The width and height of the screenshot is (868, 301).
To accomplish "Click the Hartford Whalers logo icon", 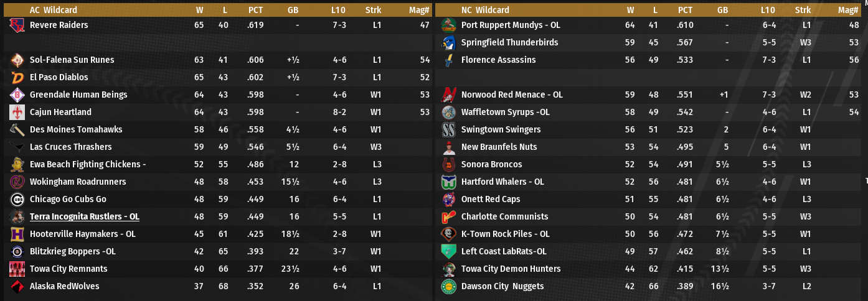I will 448,182.
